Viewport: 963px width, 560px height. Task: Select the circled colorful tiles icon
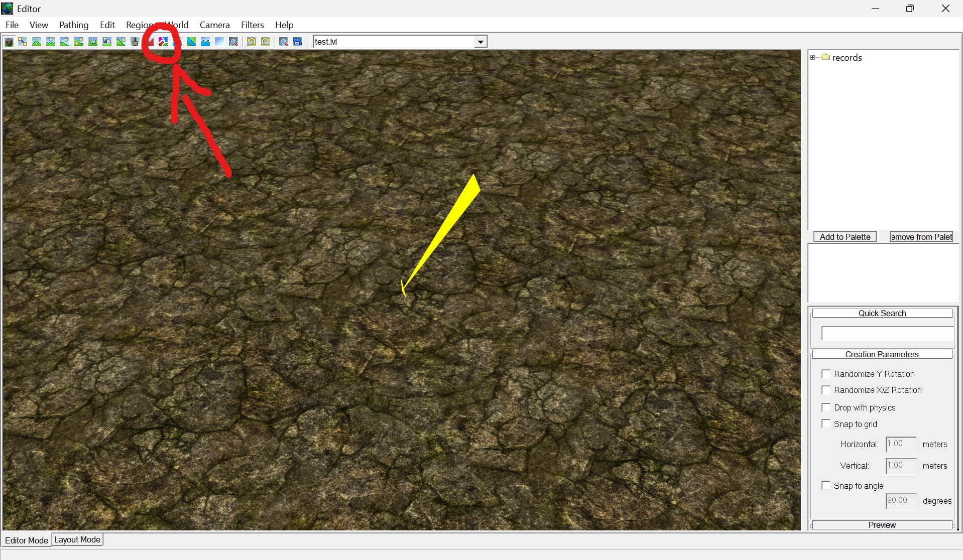click(163, 42)
